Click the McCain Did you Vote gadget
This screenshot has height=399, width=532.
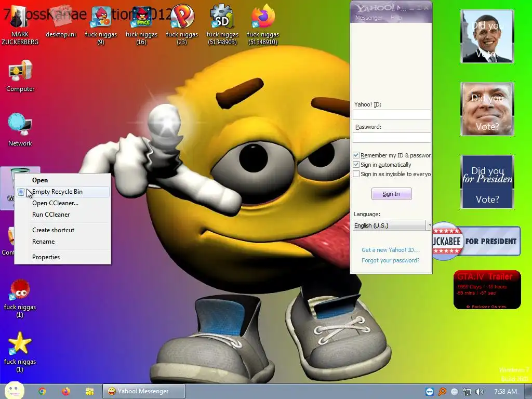pos(487,109)
